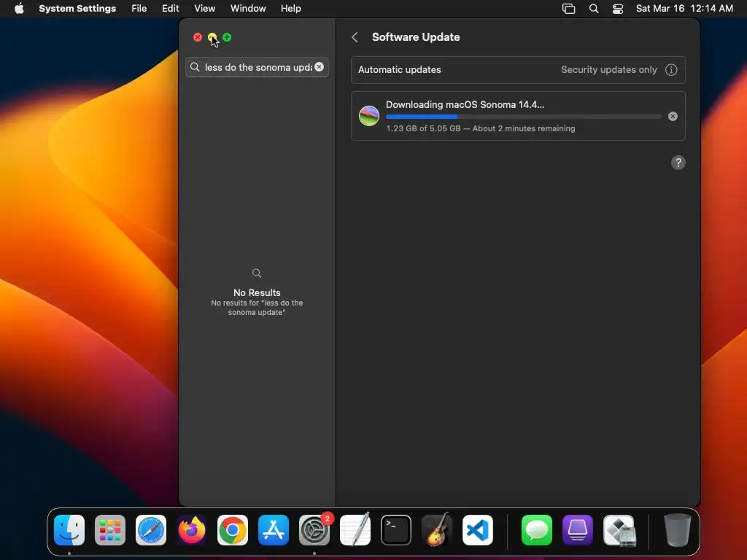Open the File menu
This screenshot has width=747, height=560.
point(139,9)
